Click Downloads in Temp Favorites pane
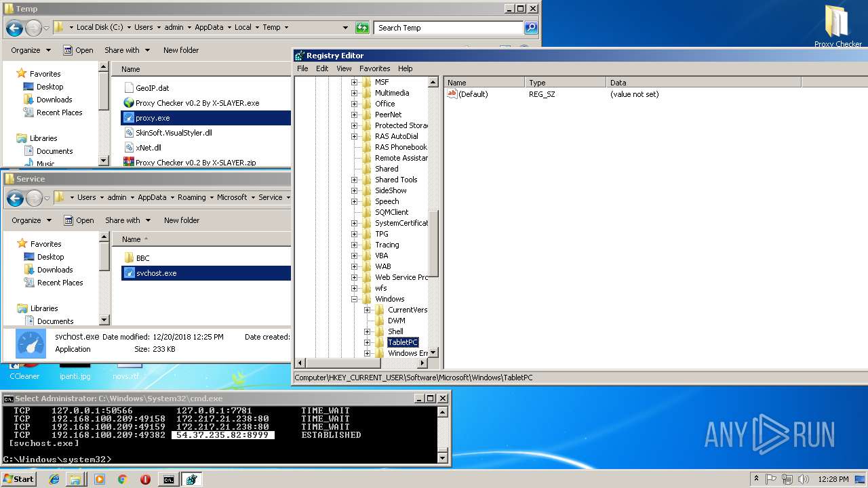Viewport: 868px width, 488px height. (54, 100)
